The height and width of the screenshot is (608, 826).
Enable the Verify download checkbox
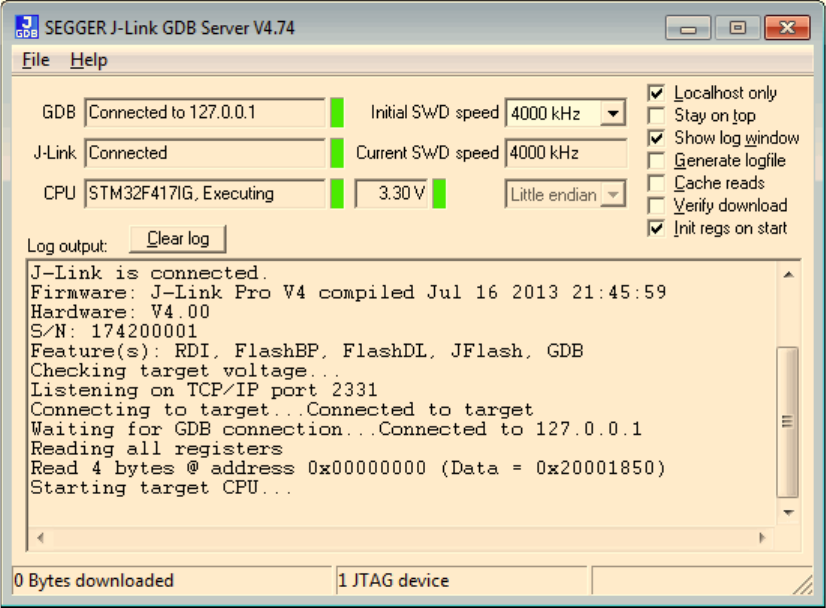tap(656, 206)
